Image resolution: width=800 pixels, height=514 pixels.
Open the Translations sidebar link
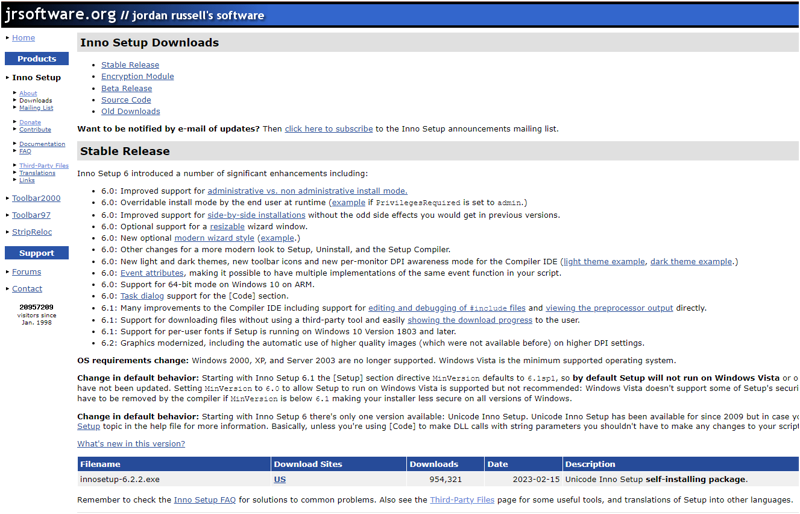click(37, 173)
